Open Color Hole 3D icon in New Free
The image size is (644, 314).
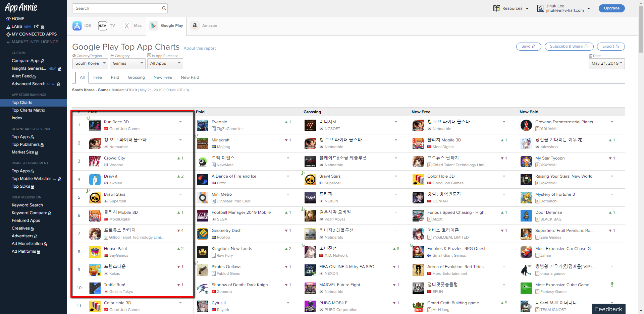tap(418, 179)
